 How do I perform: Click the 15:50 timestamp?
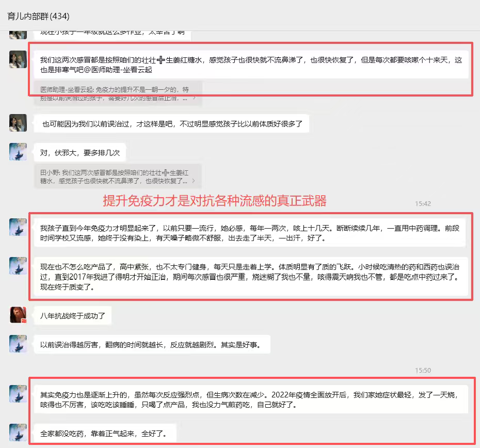[423, 371]
